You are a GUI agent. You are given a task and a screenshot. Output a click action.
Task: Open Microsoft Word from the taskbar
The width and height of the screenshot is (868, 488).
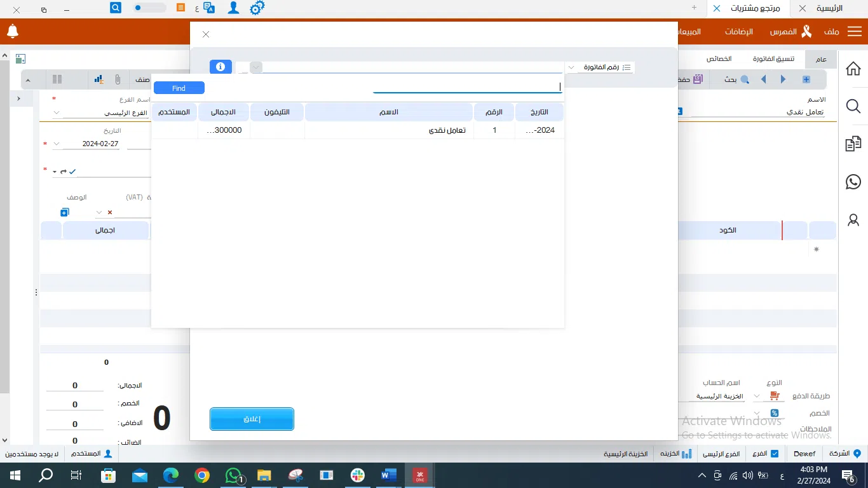point(388,475)
